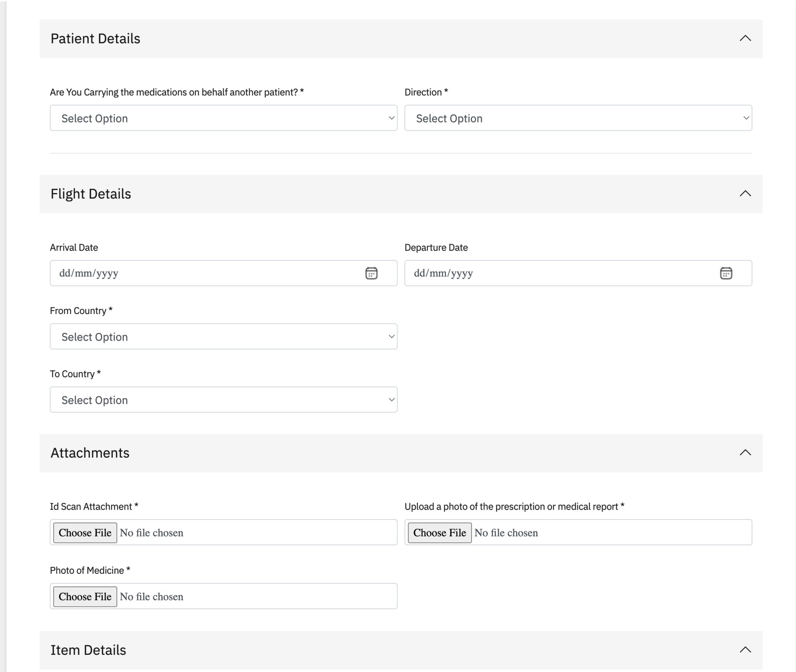Click the Patient Details header title

tap(95, 39)
